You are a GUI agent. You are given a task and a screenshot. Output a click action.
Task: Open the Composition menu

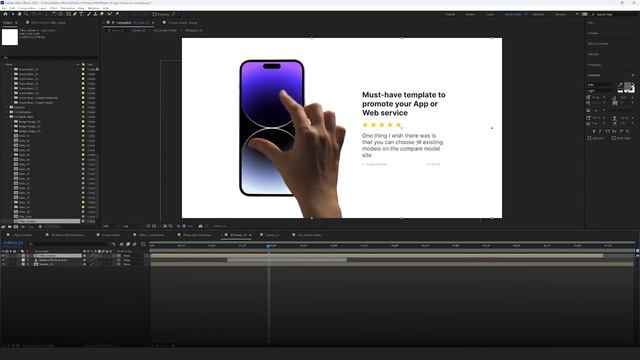(27, 8)
